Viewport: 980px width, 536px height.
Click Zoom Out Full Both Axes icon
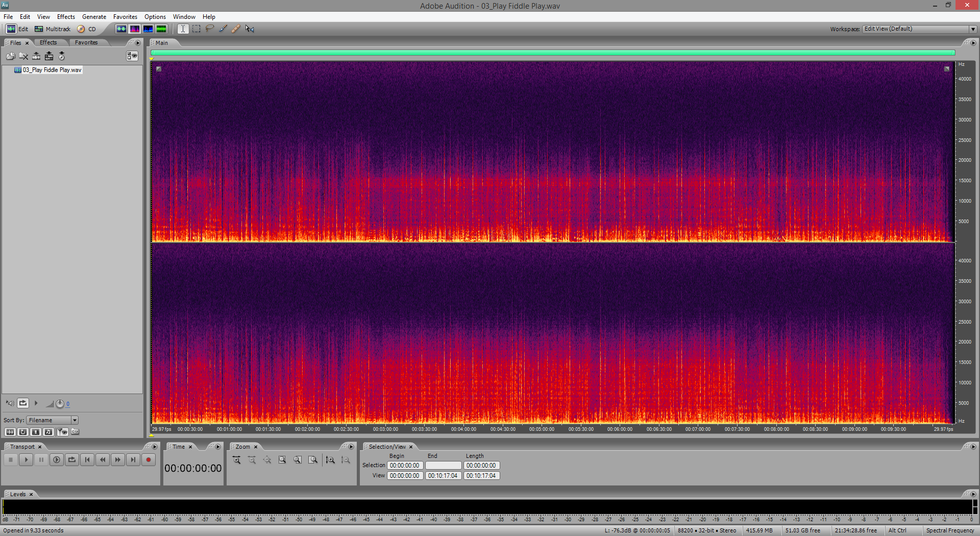[267, 460]
